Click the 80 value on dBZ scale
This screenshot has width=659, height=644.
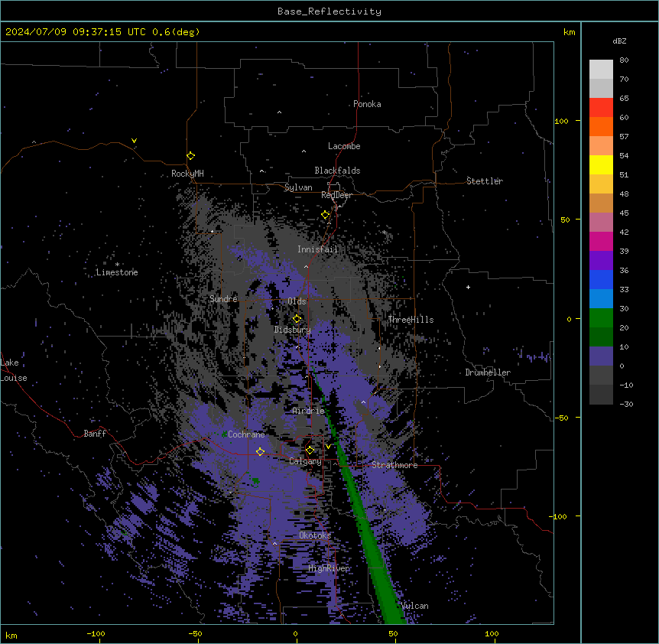tap(624, 60)
